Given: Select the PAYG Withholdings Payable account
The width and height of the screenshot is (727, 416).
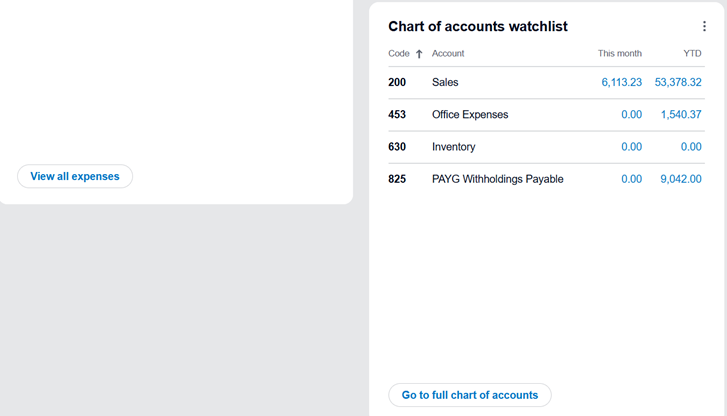Looking at the screenshot, I should [x=497, y=179].
